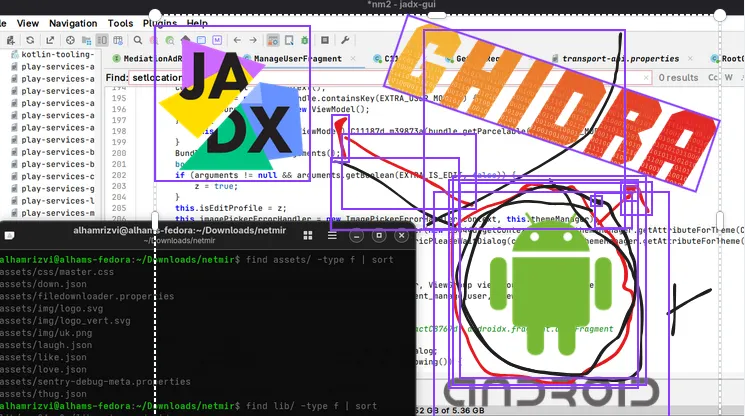Click the reload circular-arrows toolbar icon
This screenshot has height=416, width=745.
point(30,40)
